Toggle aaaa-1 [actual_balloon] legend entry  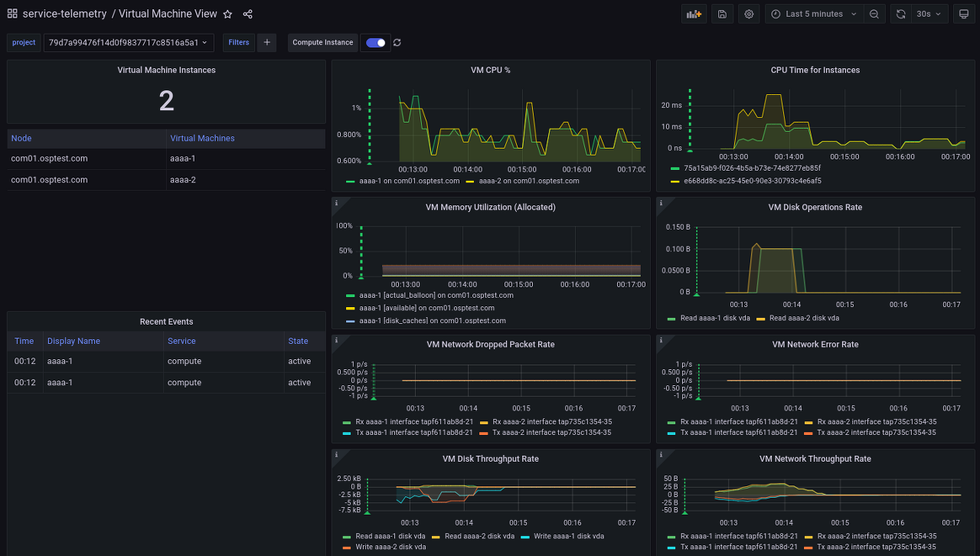point(436,295)
